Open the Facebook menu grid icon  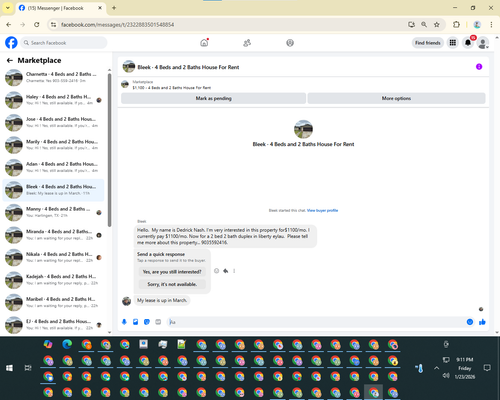(453, 43)
